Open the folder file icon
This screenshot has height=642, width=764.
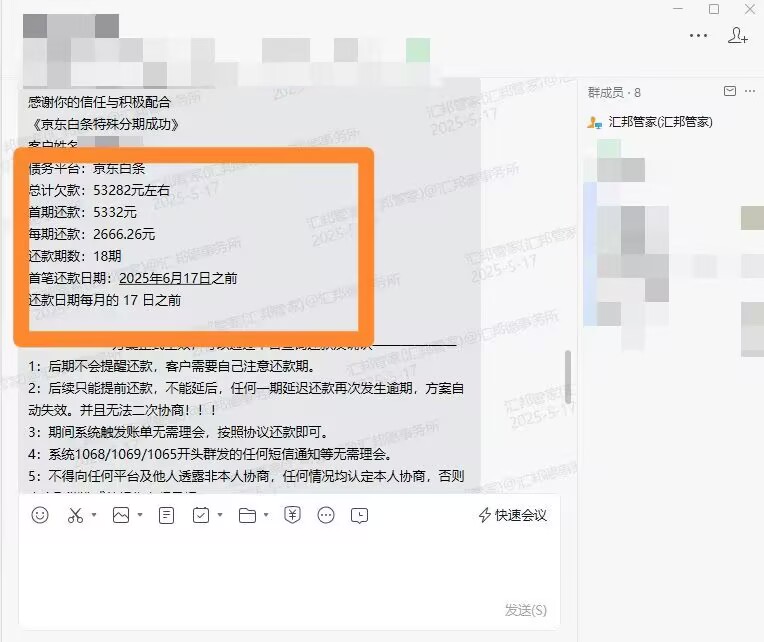click(248, 515)
